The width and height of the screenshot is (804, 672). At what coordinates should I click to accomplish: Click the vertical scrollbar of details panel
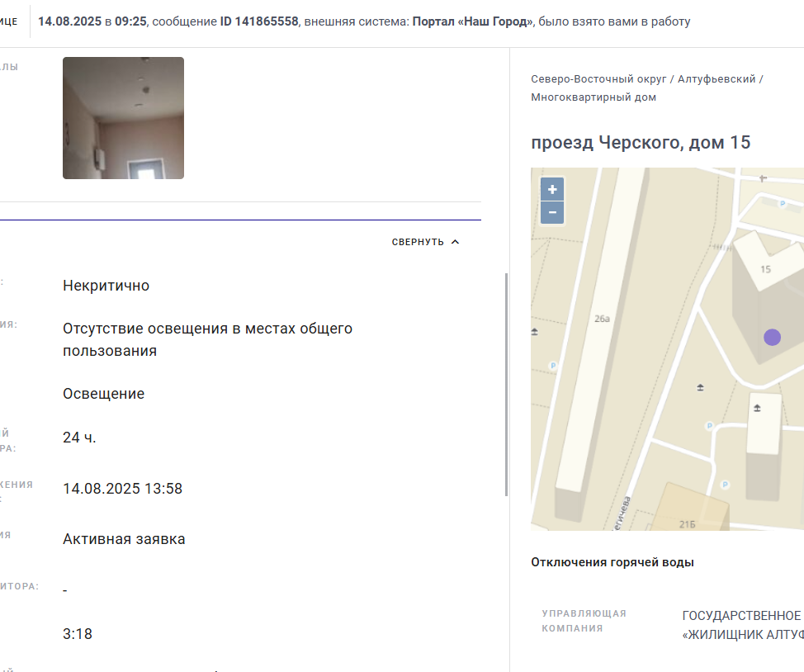(x=507, y=385)
